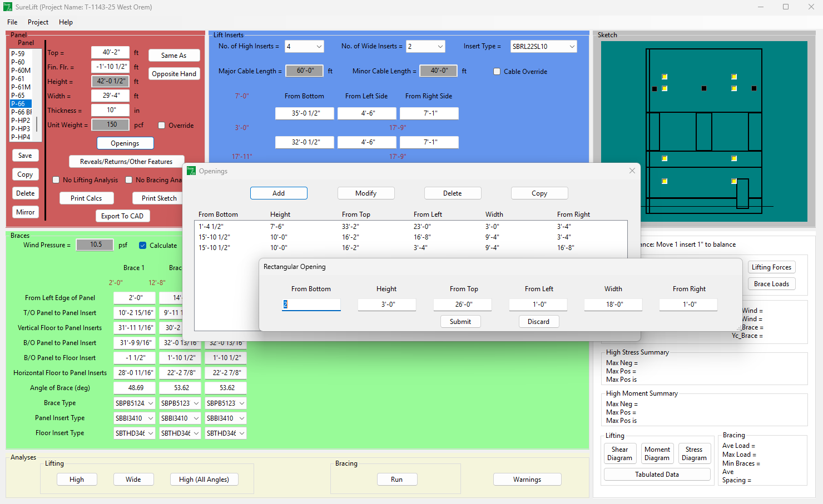The image size is (823, 504).
Task: Select panel P-61M in the panel list
Action: click(21, 87)
